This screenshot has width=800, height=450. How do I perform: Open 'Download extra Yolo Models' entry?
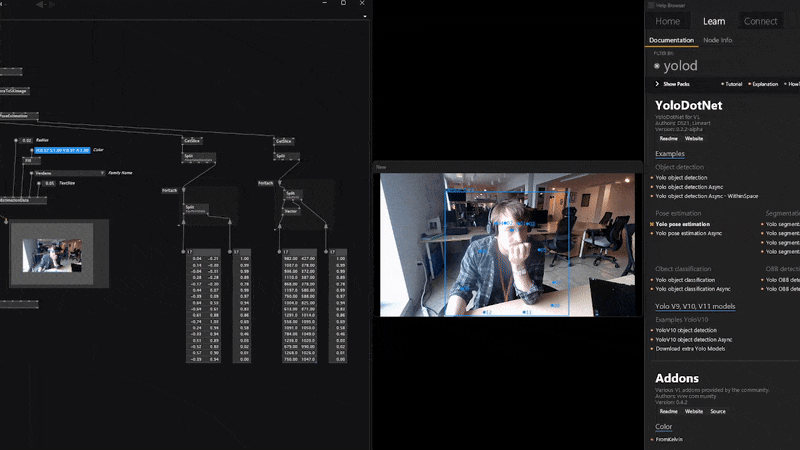tap(690, 349)
